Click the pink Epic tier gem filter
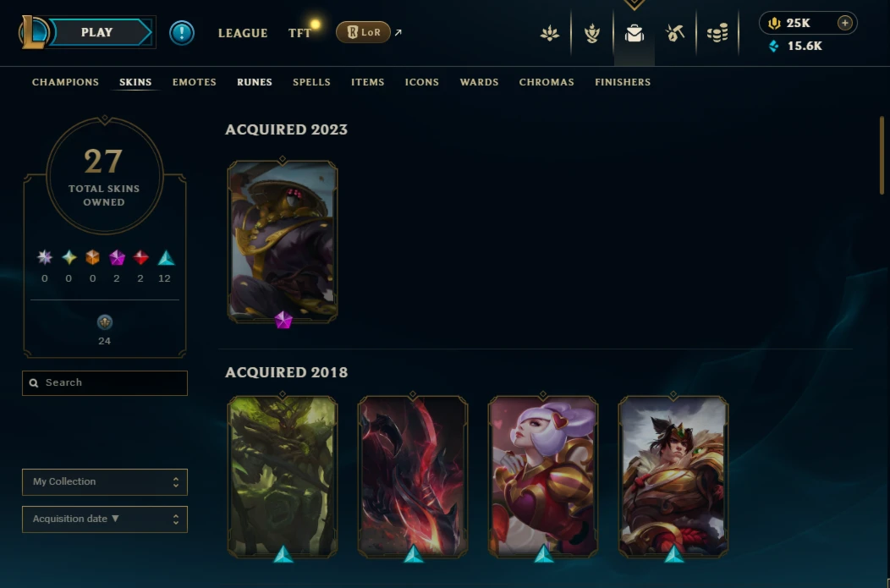Viewport: 890px width, 588px height. click(117, 258)
